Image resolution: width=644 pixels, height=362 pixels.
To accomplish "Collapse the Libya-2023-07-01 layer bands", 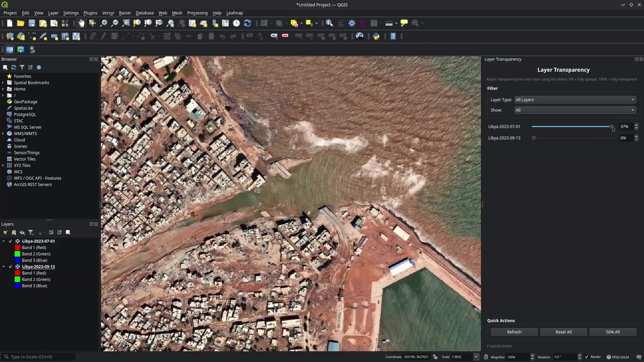I will click(4, 241).
